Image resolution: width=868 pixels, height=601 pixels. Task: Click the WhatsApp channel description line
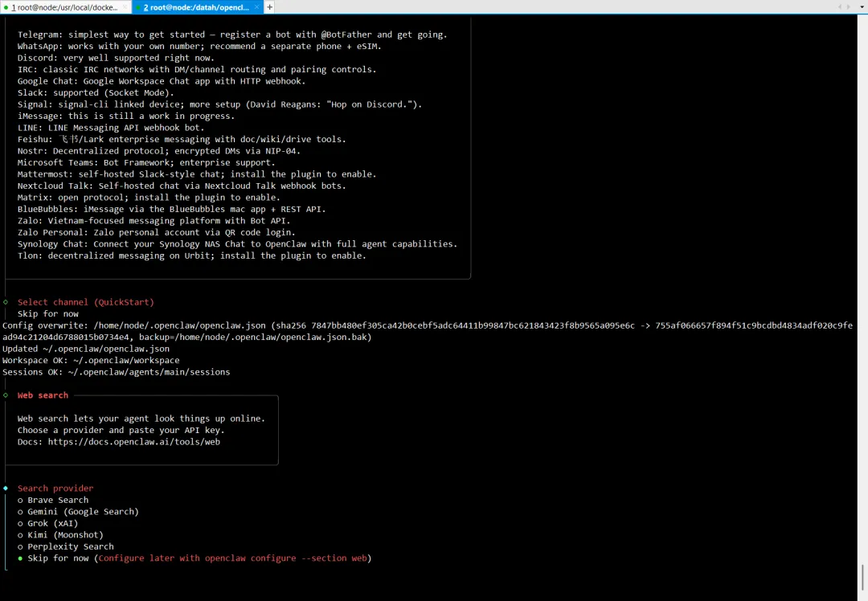(199, 46)
